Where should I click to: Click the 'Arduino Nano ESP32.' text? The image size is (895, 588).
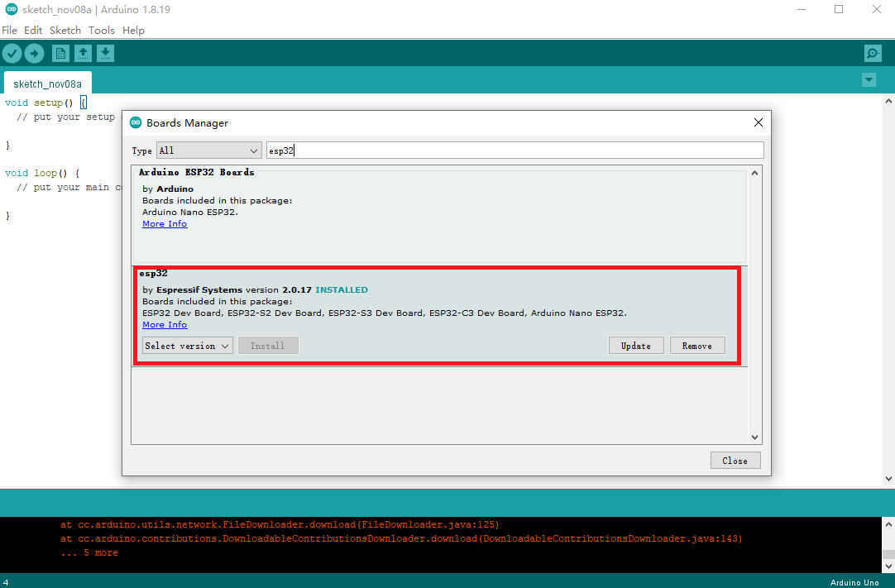coord(190,213)
